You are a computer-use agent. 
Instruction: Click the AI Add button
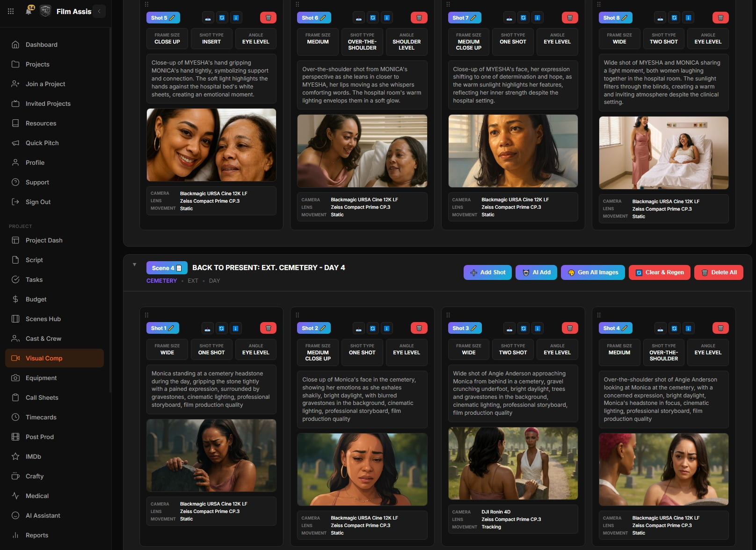536,272
